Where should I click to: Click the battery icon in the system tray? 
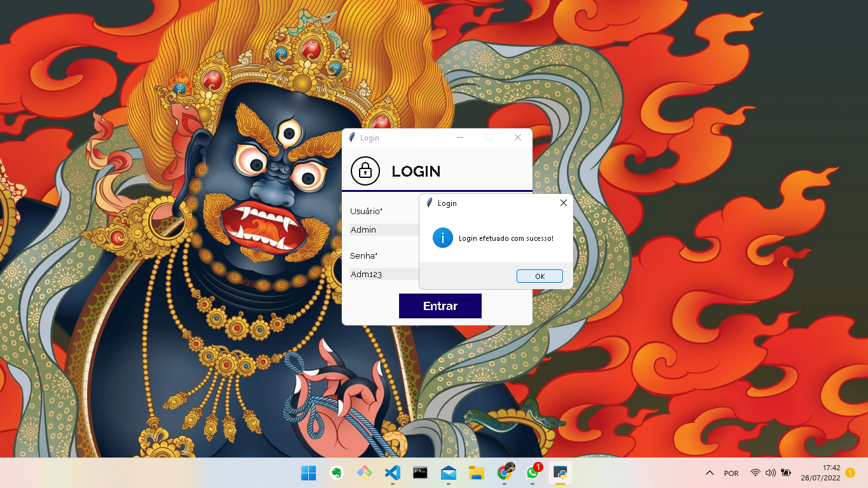click(x=786, y=473)
